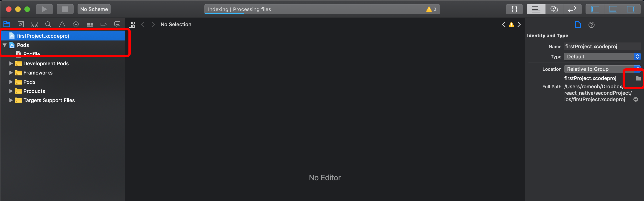Click the editor issue warning icon
The height and width of the screenshot is (201, 644).
[x=511, y=24]
